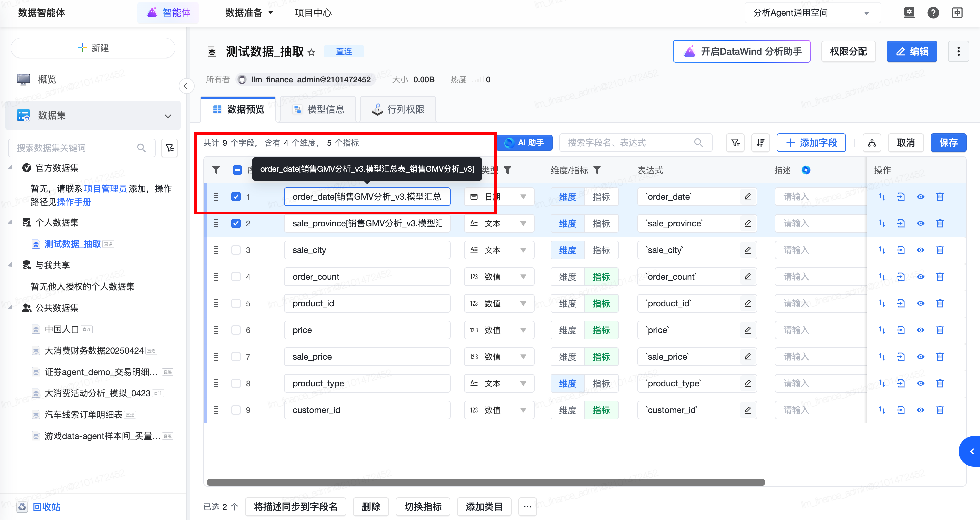
Task: Select the 数据预览 tab
Action: pos(238,110)
